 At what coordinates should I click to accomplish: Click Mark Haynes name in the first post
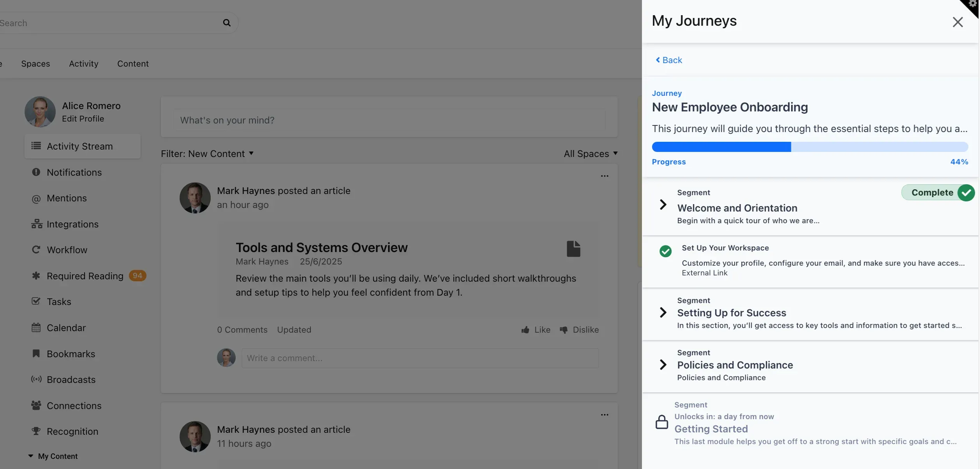tap(246, 190)
